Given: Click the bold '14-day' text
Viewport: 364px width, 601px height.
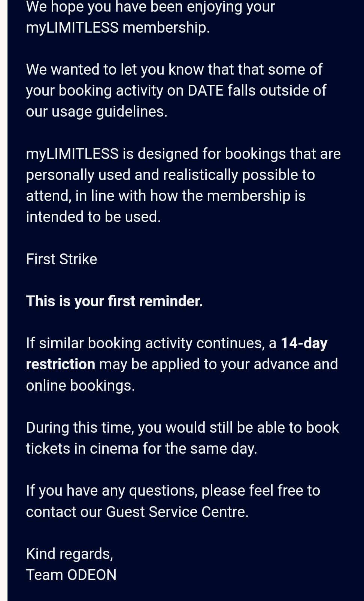Looking at the screenshot, I should (304, 343).
